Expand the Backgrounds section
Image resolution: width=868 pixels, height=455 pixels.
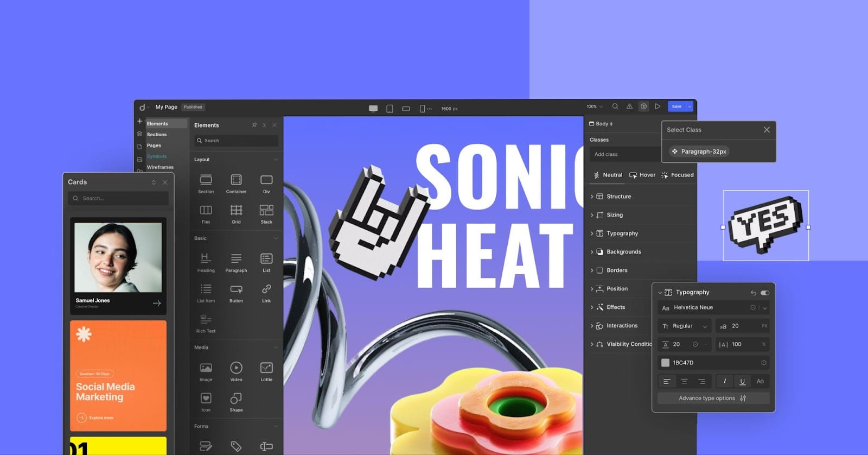pyautogui.click(x=623, y=252)
